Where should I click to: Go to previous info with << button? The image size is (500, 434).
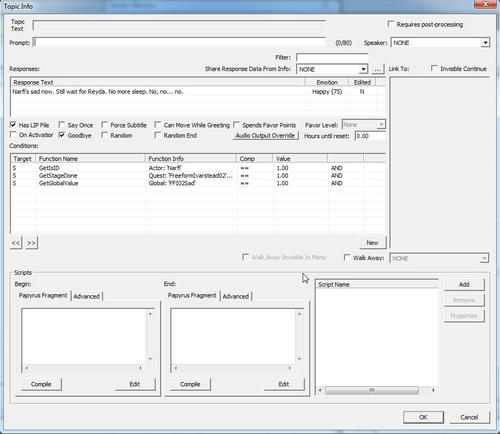(16, 243)
